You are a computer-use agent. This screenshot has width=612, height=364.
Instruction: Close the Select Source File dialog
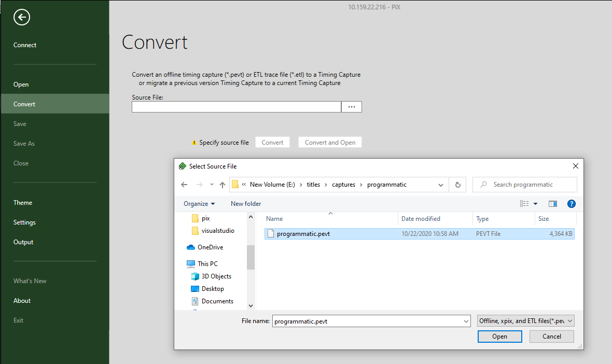[575, 166]
